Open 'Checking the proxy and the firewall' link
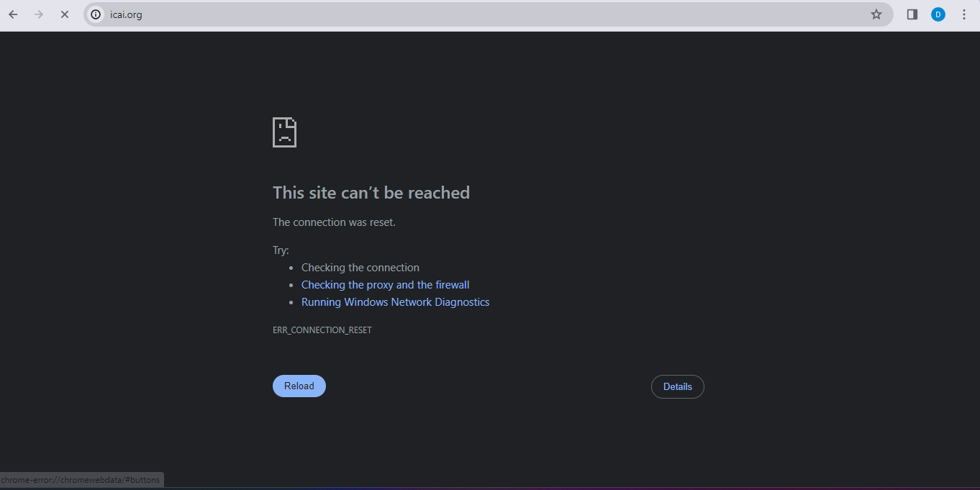Image resolution: width=980 pixels, height=490 pixels. (x=385, y=285)
